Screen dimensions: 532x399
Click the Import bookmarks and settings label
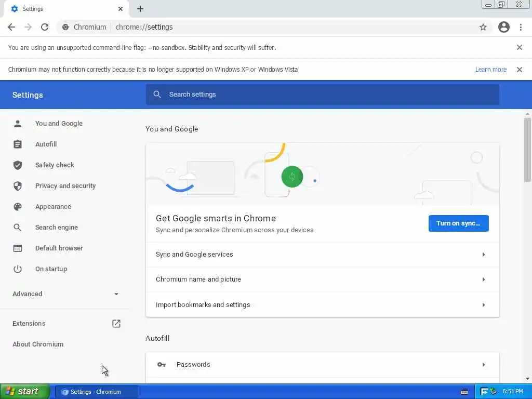click(x=203, y=305)
